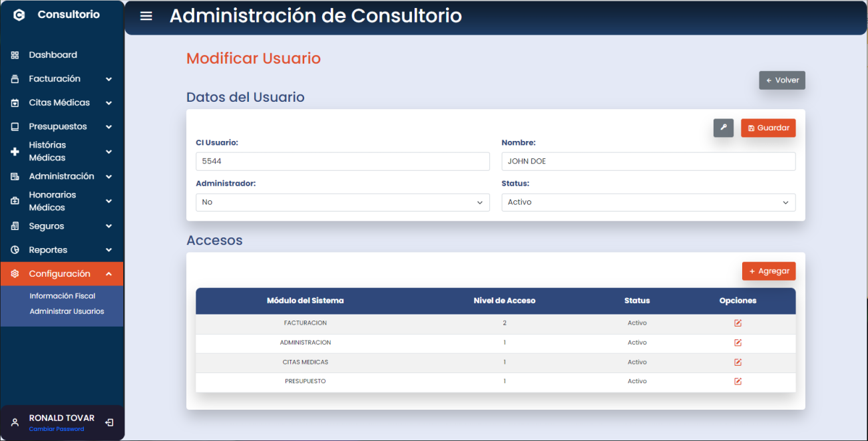Click the Nombre input field
Viewport: 868px width, 441px height.
point(648,162)
